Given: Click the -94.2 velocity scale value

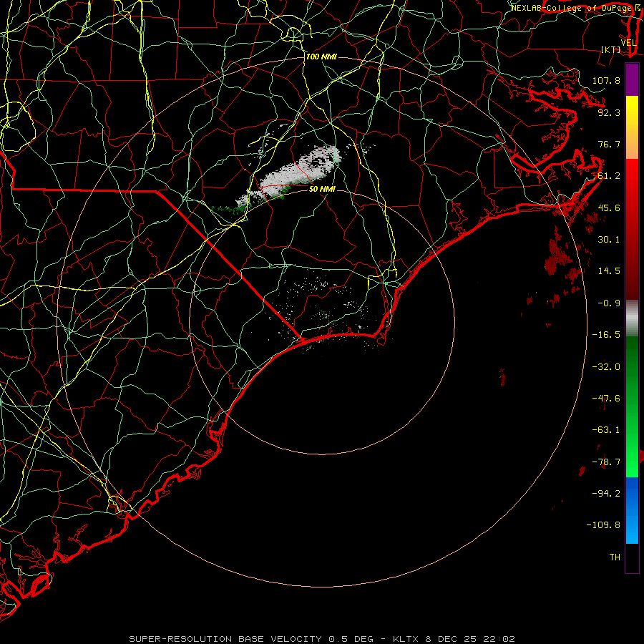Looking at the screenshot, I should point(606,494).
